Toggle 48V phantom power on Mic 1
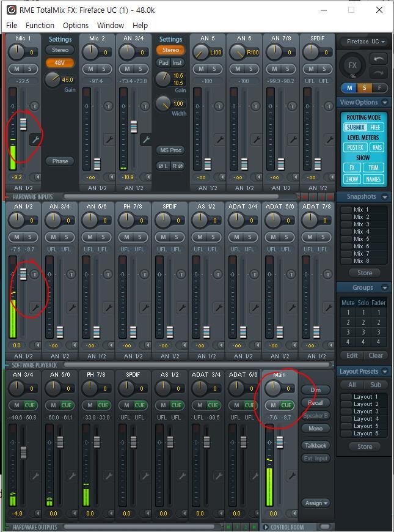 (60, 63)
